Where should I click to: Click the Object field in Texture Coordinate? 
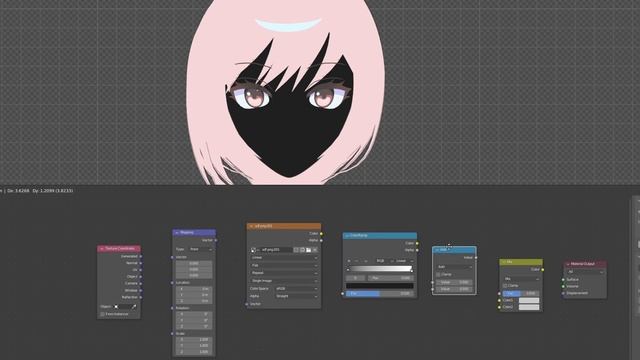122,307
